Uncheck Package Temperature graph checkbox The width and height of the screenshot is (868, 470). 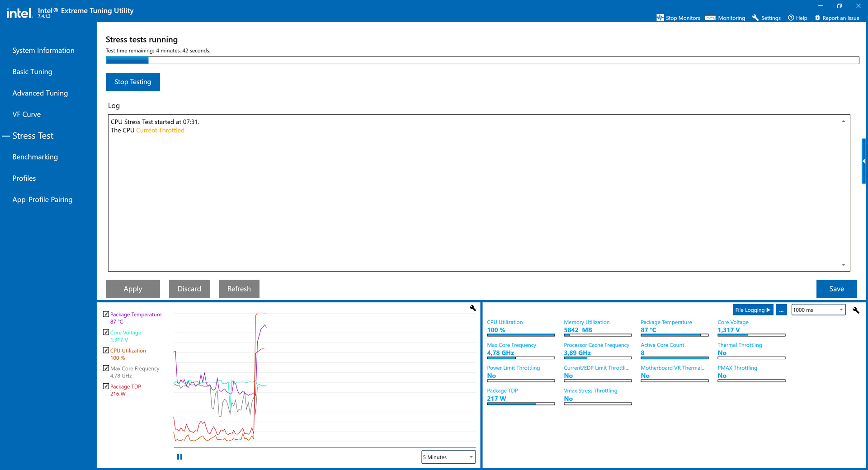click(106, 314)
